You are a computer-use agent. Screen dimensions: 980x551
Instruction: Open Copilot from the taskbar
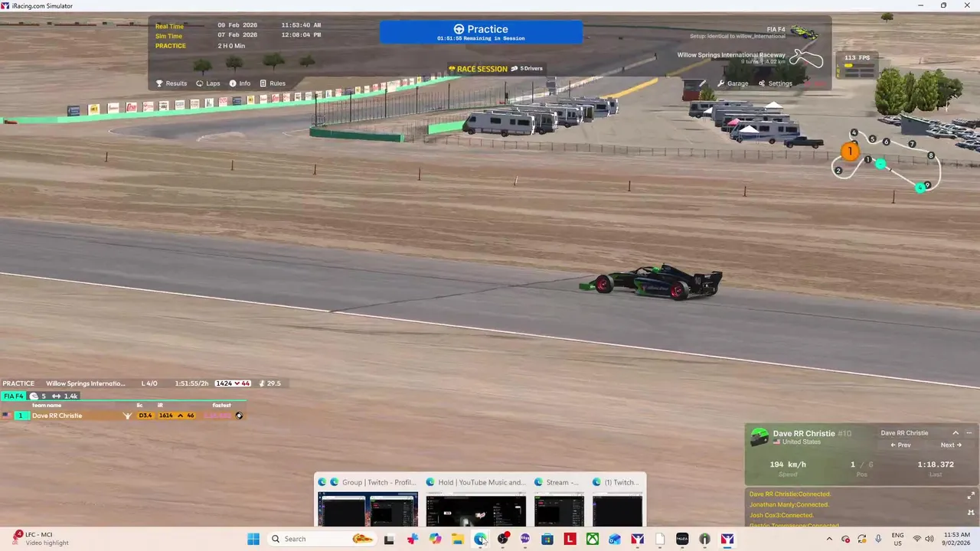(435, 539)
